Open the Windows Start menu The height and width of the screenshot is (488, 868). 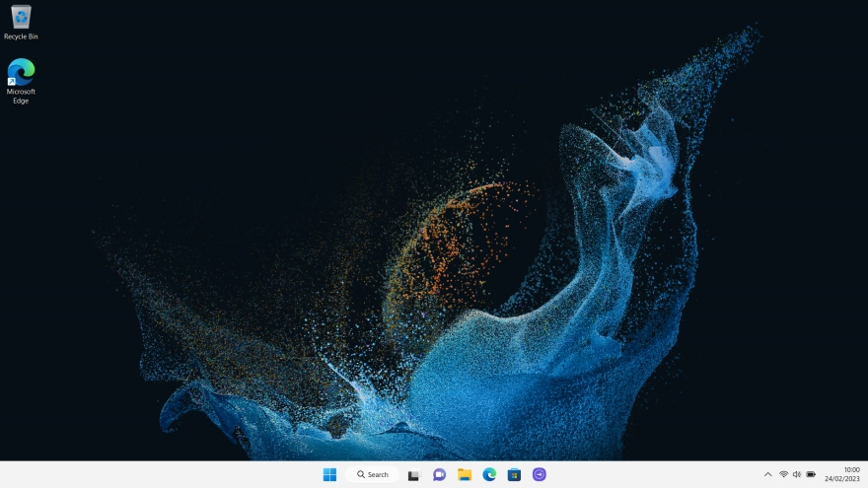tap(329, 474)
